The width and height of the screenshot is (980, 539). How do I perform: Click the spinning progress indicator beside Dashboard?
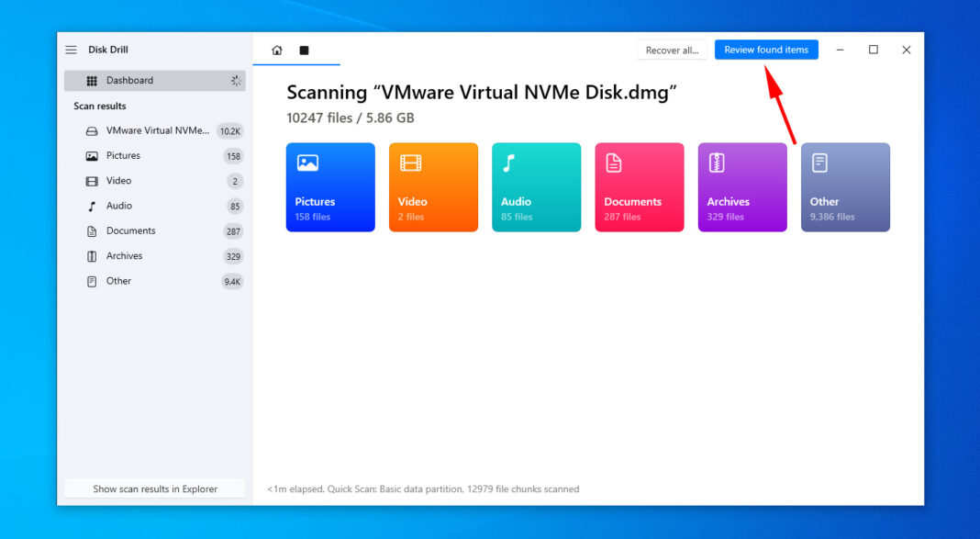[236, 81]
